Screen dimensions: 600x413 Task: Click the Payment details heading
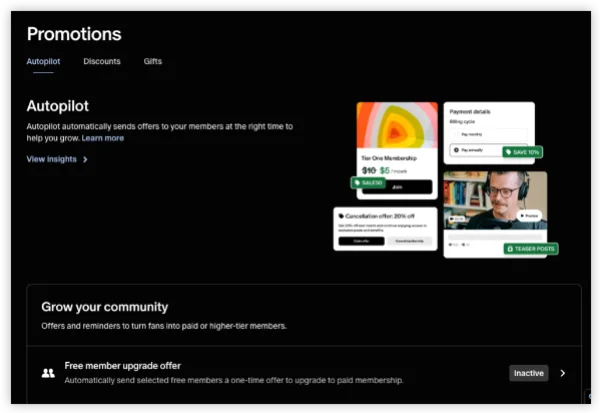click(x=470, y=112)
